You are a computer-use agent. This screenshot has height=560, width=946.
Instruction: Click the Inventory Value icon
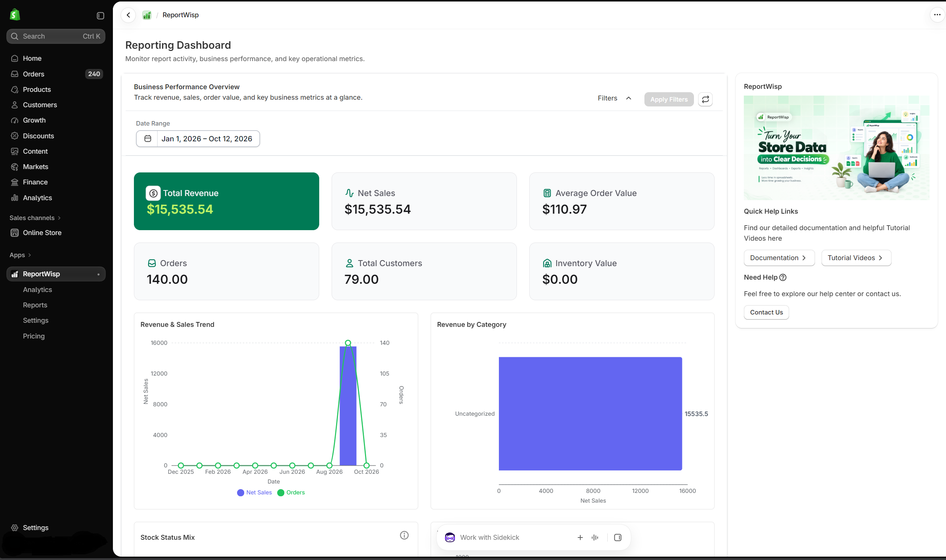[547, 263]
